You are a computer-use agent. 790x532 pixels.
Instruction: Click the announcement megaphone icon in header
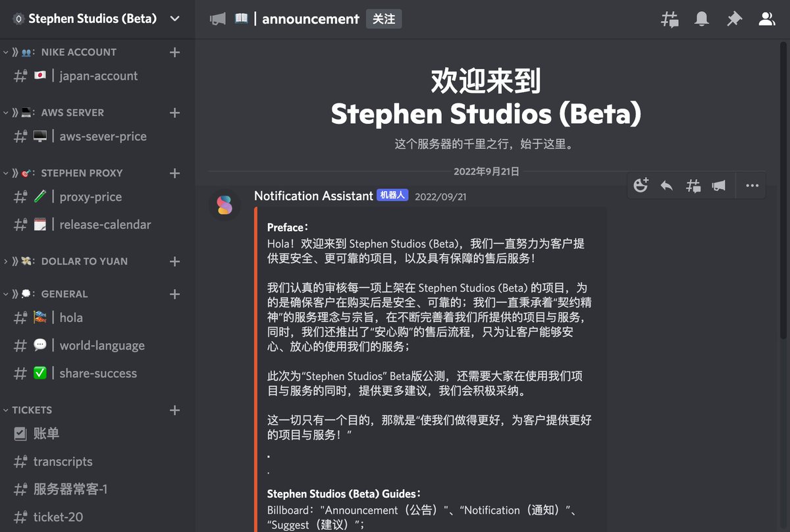(x=217, y=19)
